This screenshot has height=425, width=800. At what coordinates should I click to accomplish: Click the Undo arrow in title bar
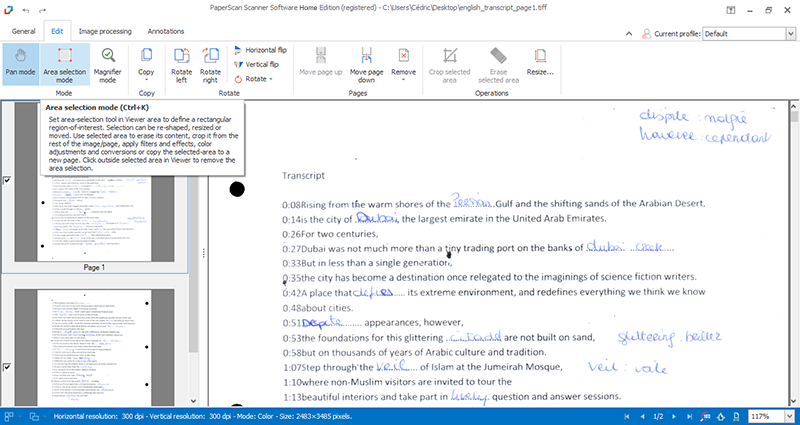point(26,9)
